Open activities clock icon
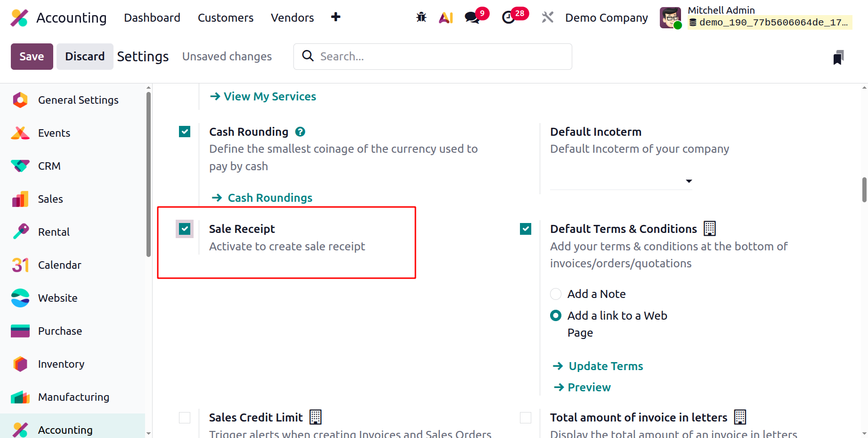 point(508,17)
